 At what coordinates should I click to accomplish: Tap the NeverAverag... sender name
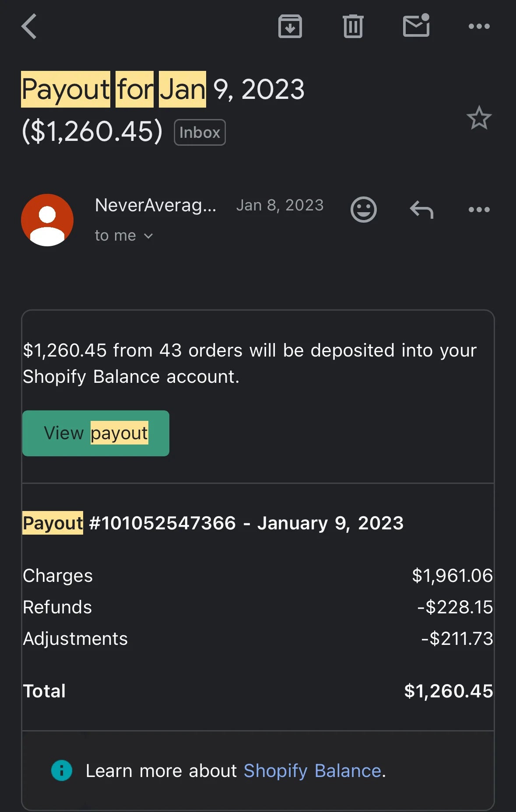(155, 205)
